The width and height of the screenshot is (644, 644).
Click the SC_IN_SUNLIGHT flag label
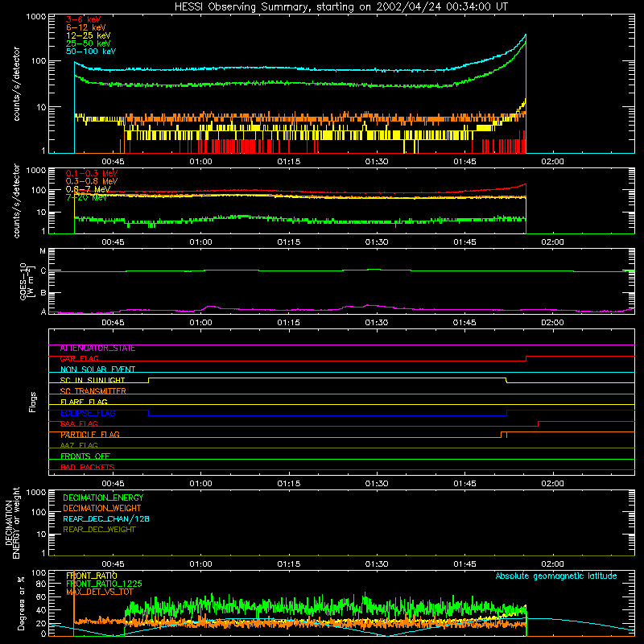click(93, 380)
